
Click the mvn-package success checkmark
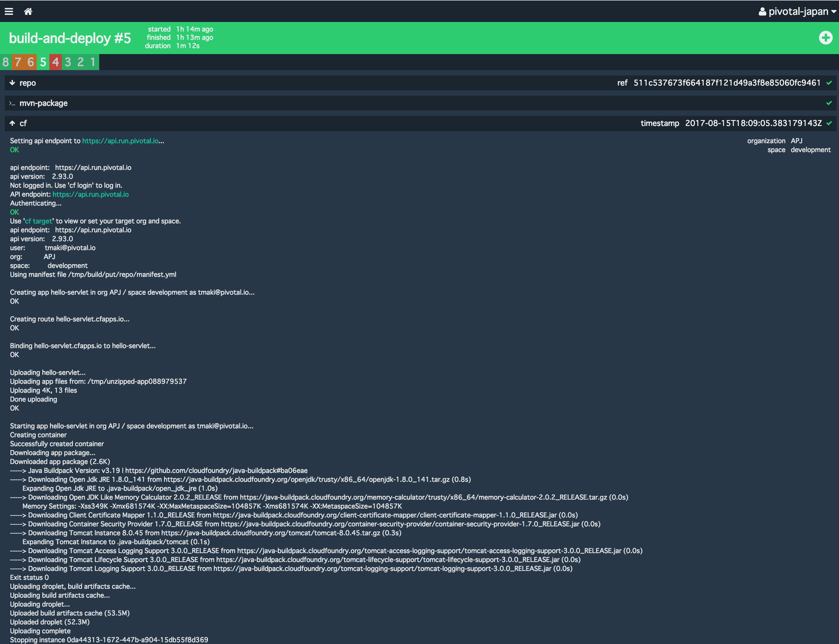(829, 103)
